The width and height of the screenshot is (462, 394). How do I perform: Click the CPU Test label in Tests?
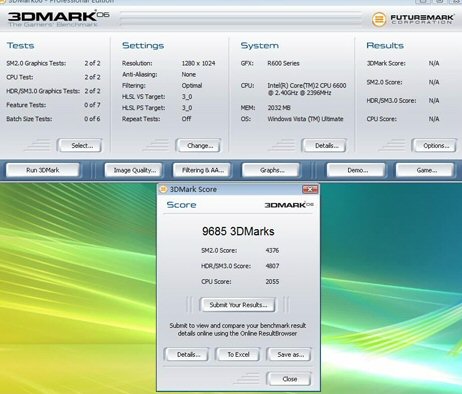[x=20, y=77]
